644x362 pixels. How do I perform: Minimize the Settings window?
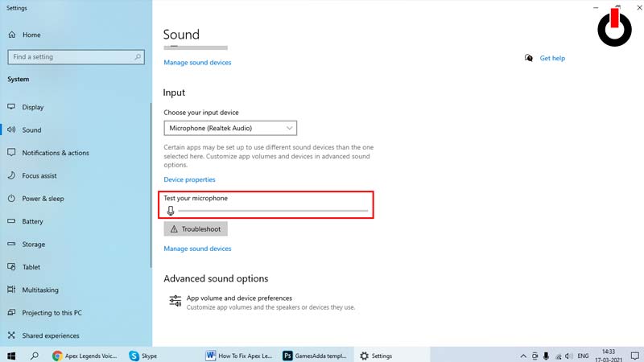point(596,7)
